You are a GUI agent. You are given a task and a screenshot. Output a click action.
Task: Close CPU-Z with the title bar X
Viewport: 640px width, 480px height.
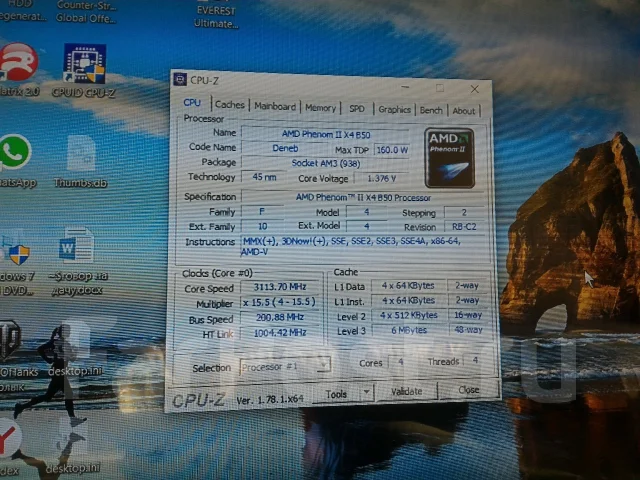474,89
